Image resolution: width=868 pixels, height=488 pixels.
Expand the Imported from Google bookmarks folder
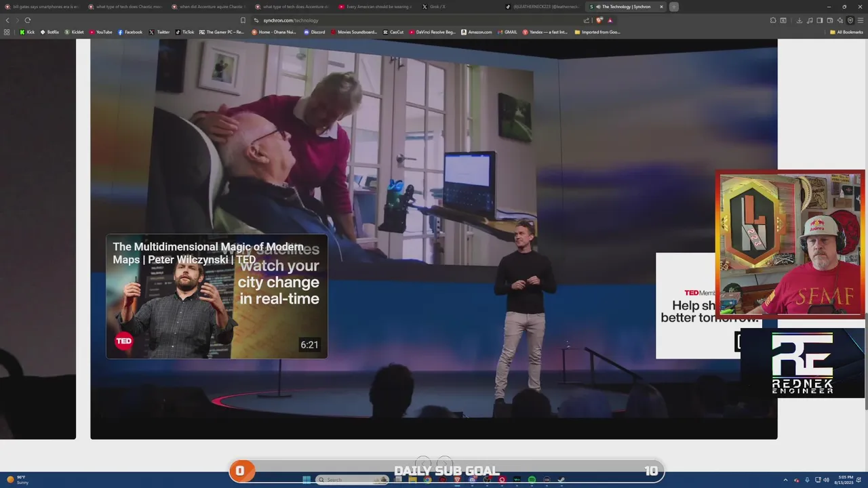click(x=597, y=32)
